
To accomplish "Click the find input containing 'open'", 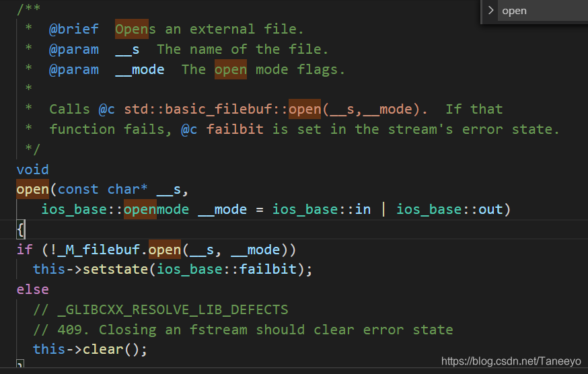I will pos(543,11).
